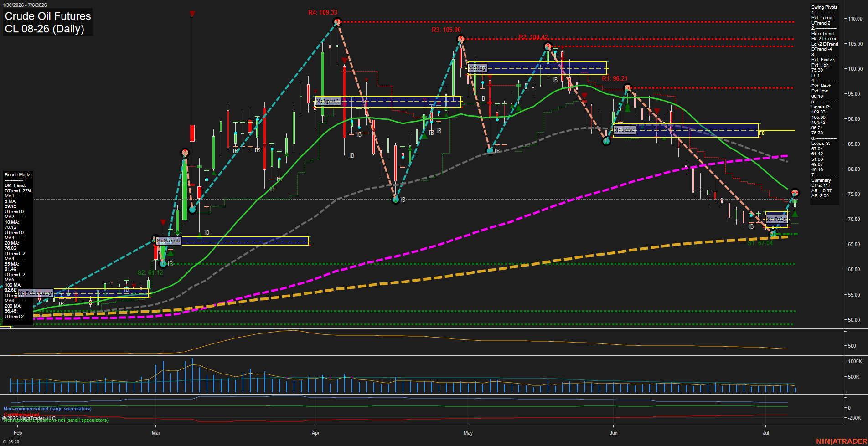Select the mid-April swing low pivot circle
The image size is (868, 446).
click(396, 200)
